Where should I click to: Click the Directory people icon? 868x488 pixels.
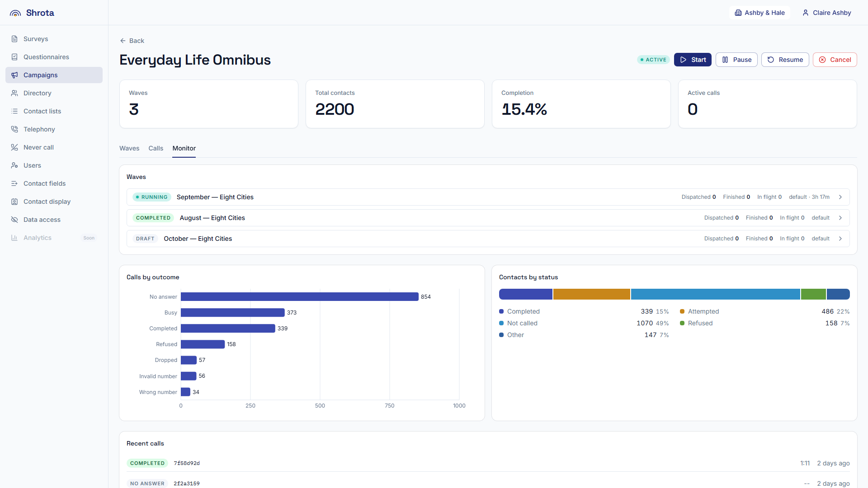[x=14, y=93]
